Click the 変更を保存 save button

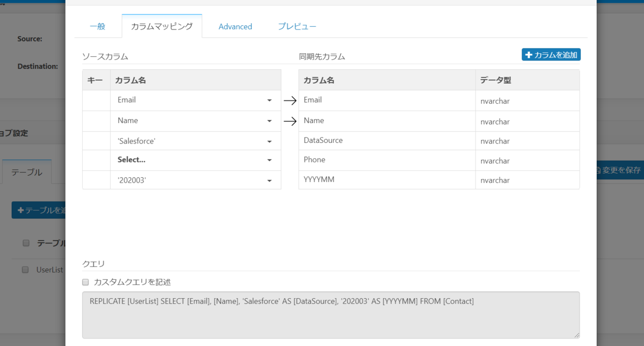[619, 170]
